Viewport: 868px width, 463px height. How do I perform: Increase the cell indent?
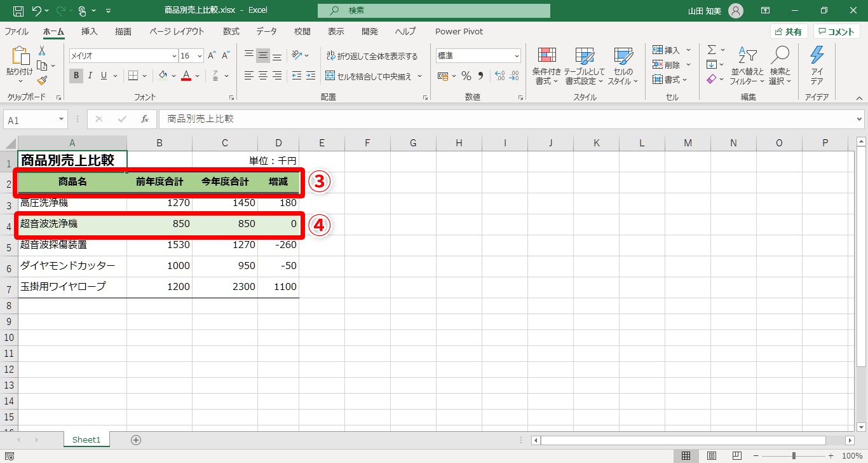(x=310, y=76)
